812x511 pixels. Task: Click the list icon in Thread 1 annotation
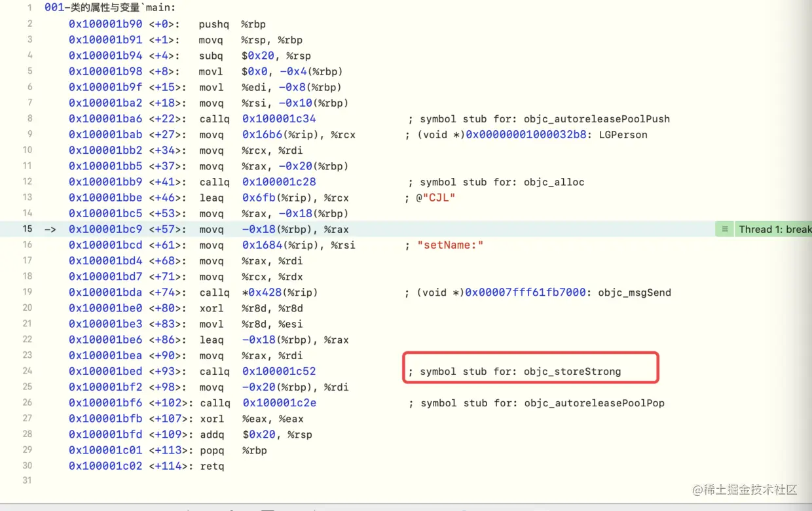pos(724,229)
